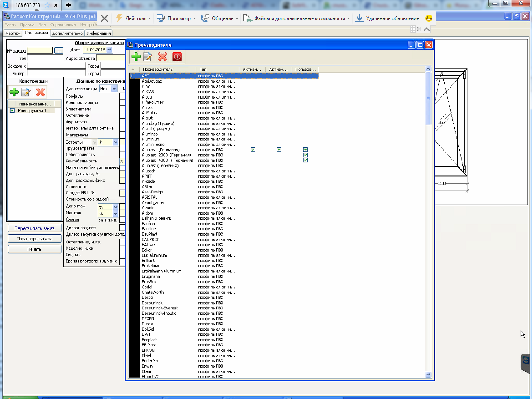
Task: Add a construction with green plus in Конструкции
Action: point(14,92)
